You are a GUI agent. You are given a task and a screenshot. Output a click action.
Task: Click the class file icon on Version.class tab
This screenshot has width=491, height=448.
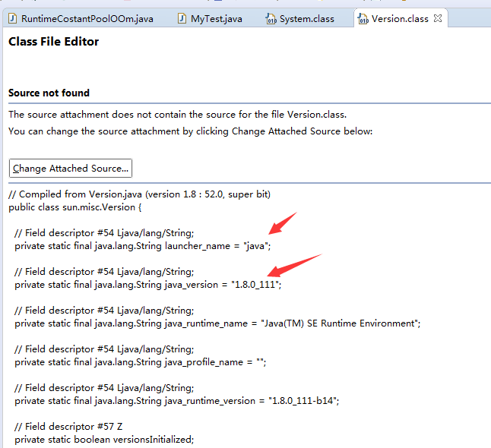[363, 19]
